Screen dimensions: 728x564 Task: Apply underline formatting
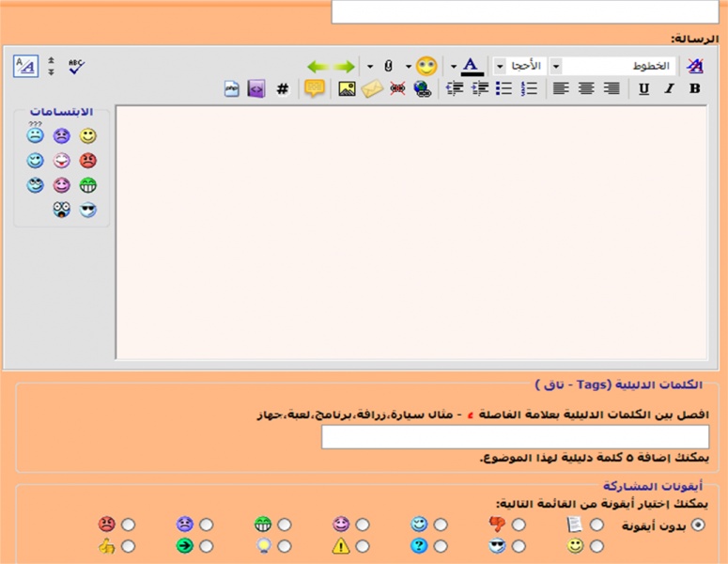[643, 89]
